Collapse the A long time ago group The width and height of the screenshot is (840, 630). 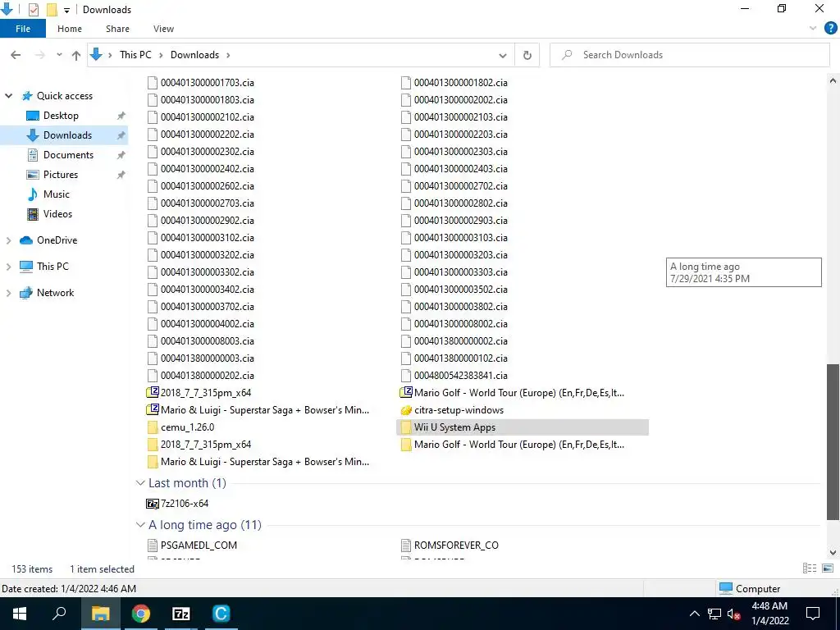140,525
